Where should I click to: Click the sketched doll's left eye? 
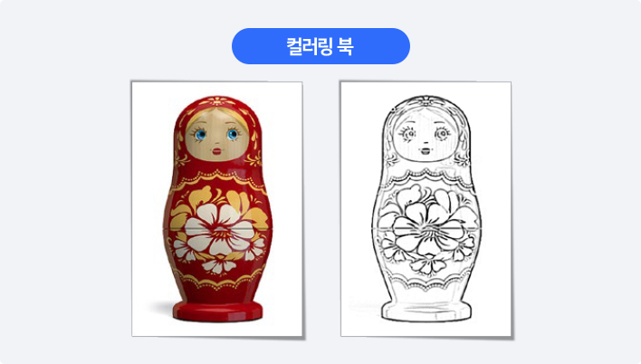pos(409,134)
